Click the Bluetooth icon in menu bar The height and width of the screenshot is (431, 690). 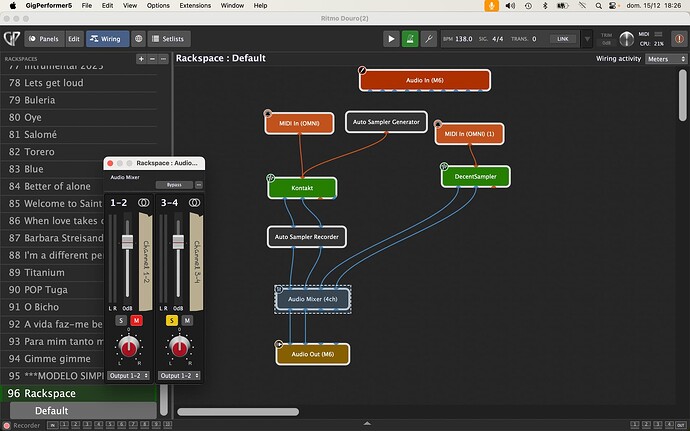coord(545,6)
